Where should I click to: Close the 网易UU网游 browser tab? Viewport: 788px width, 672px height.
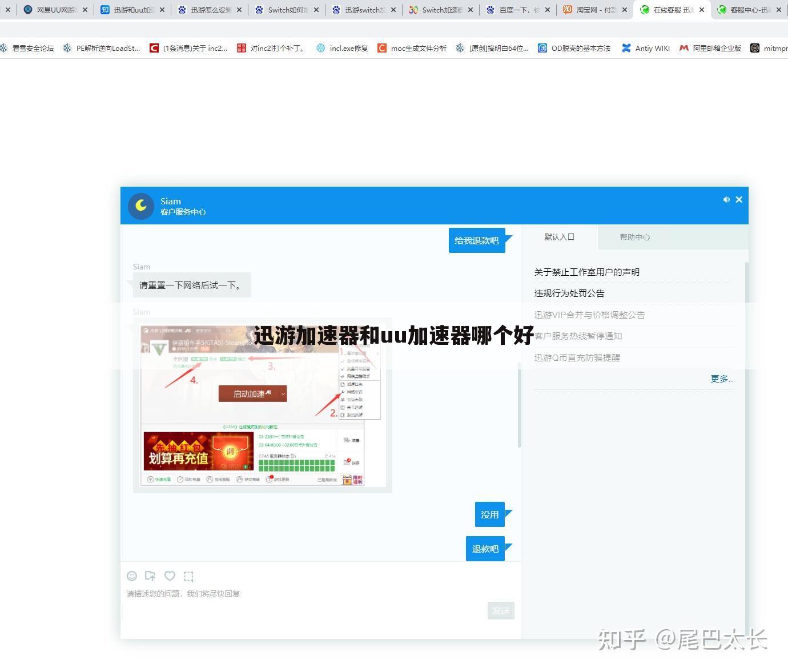click(x=85, y=10)
